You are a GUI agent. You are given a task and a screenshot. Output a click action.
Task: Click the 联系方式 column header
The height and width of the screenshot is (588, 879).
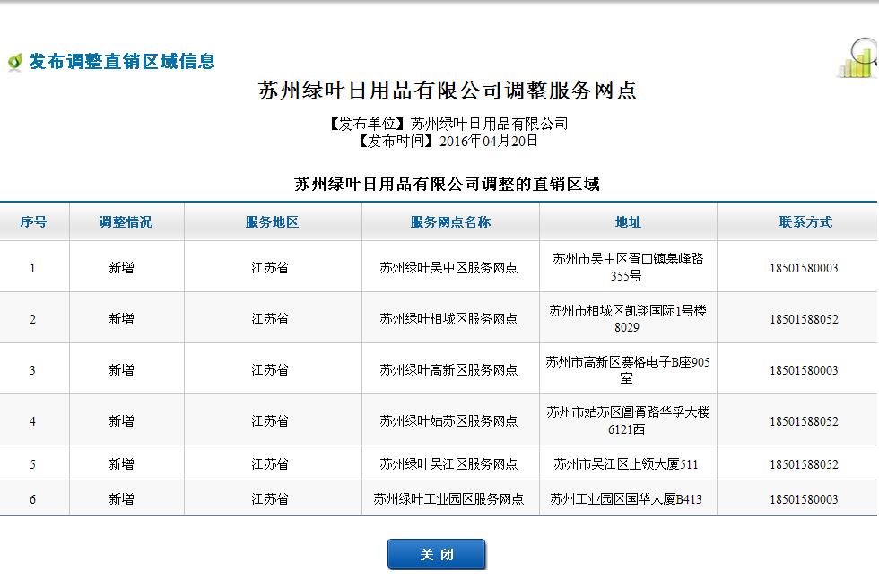(805, 222)
